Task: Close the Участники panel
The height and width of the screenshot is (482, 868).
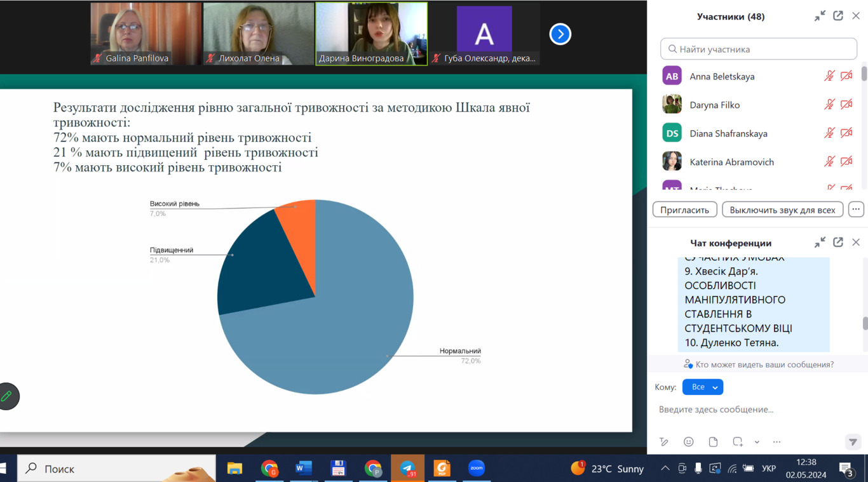Action: [856, 16]
